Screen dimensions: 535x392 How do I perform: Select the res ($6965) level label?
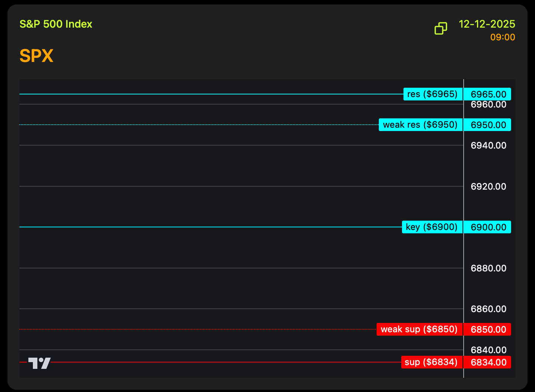433,94
